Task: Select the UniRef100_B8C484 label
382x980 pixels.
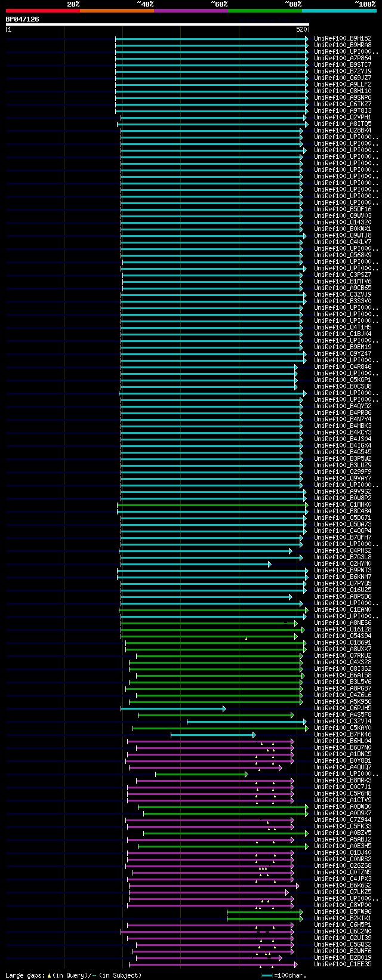Action: 343,511
